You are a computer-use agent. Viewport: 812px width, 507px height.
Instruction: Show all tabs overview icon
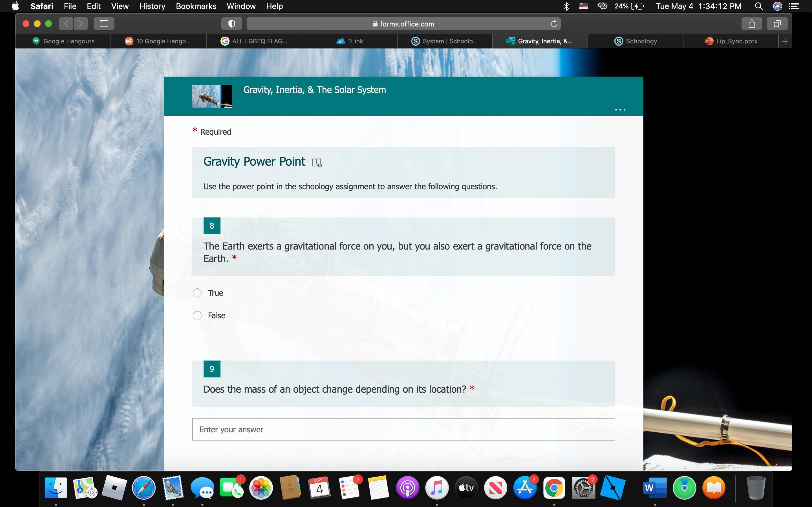coord(777,23)
